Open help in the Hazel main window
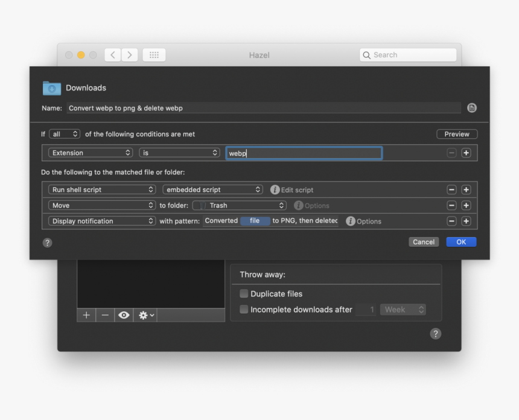 coord(436,334)
